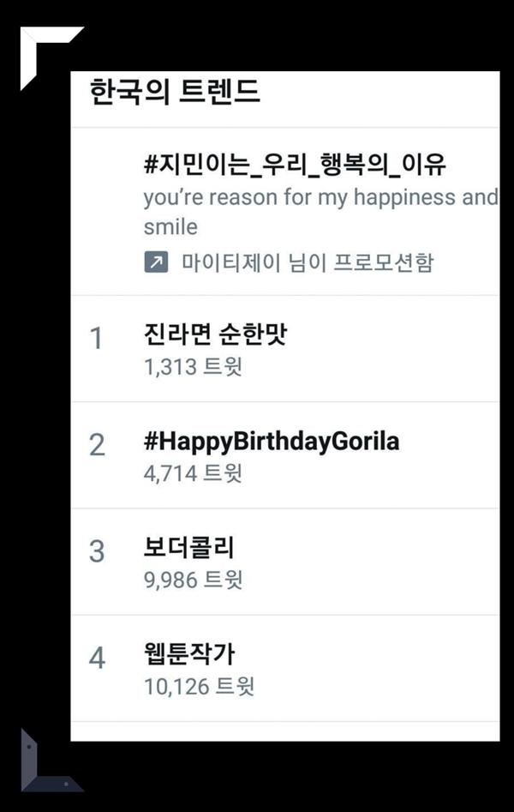Tap the 마이티제이 님이 프로모션함 label

(x=308, y=263)
